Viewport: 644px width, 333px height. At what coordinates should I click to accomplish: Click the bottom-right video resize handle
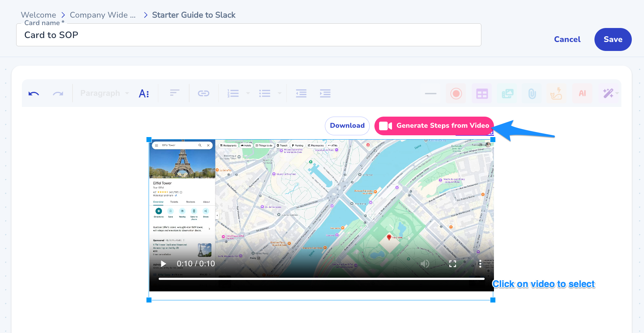click(493, 300)
